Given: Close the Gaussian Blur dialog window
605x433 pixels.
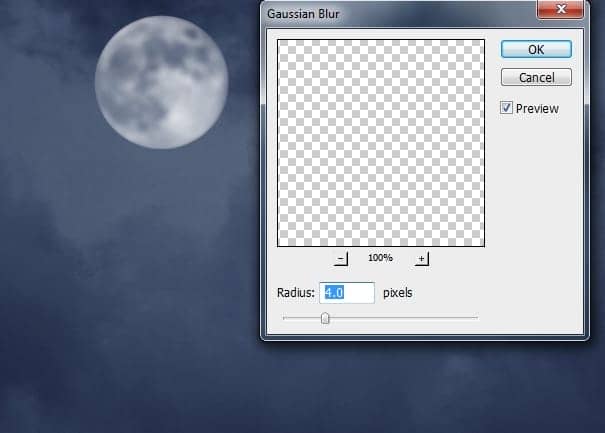Looking at the screenshot, I should (560, 9).
